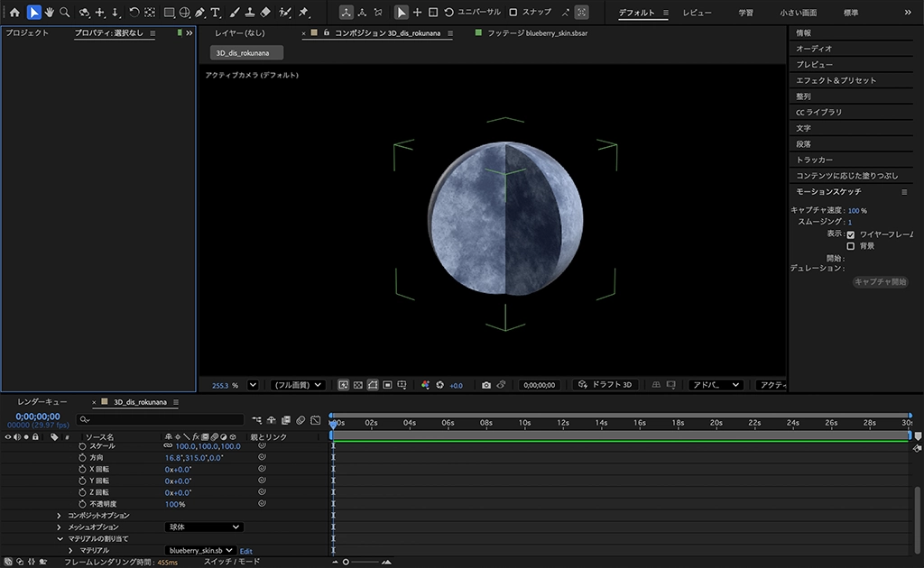This screenshot has height=568, width=924.
Task: Open the フル画質 resolution dropdown
Action: (x=298, y=385)
